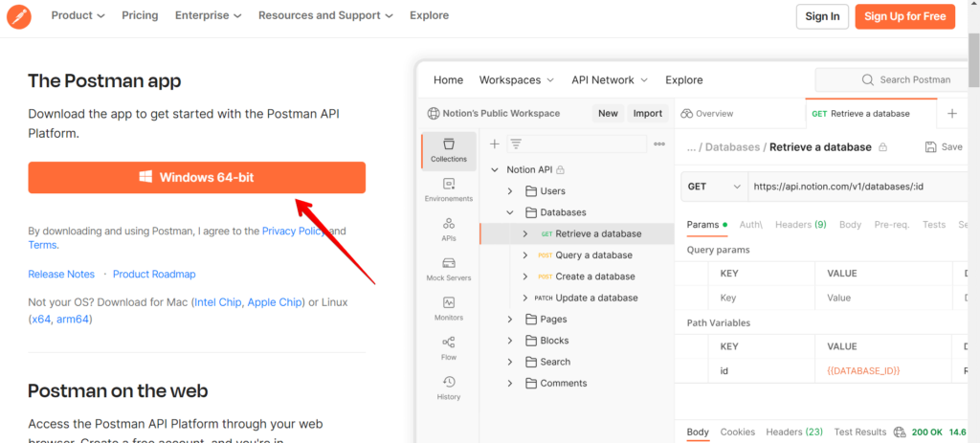This screenshot has height=443, width=980.
Task: Click the globe icon near 200 OK status
Action: [x=900, y=432]
